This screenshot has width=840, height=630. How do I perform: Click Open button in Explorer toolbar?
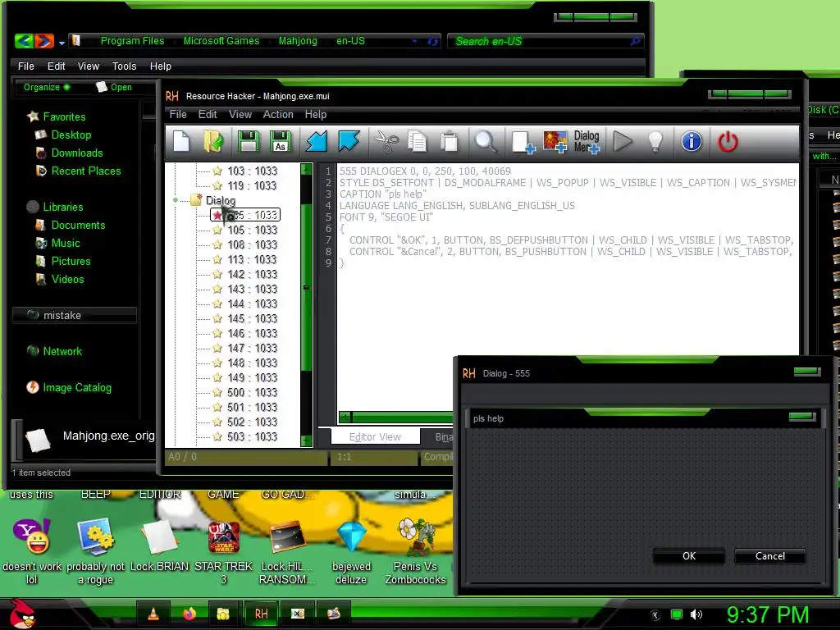point(114,87)
